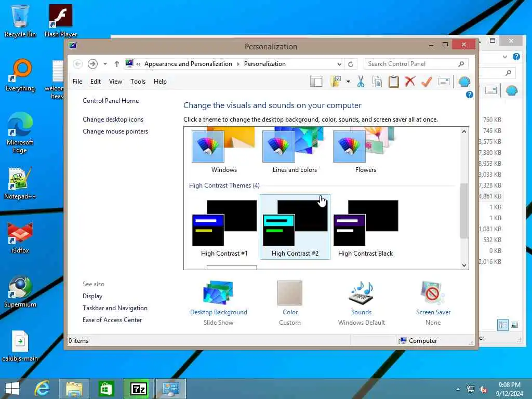Open the Display link
Screen dimensions: 532x399
coord(92,296)
